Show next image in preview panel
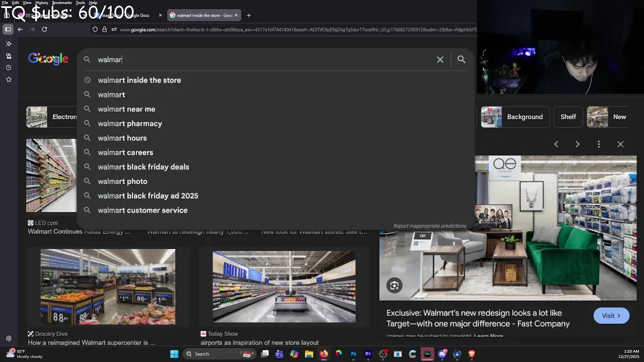644x362 pixels. pyautogui.click(x=578, y=144)
